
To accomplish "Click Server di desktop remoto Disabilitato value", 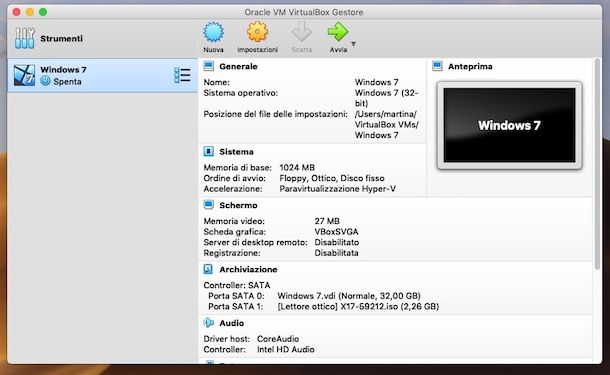I will [x=337, y=242].
